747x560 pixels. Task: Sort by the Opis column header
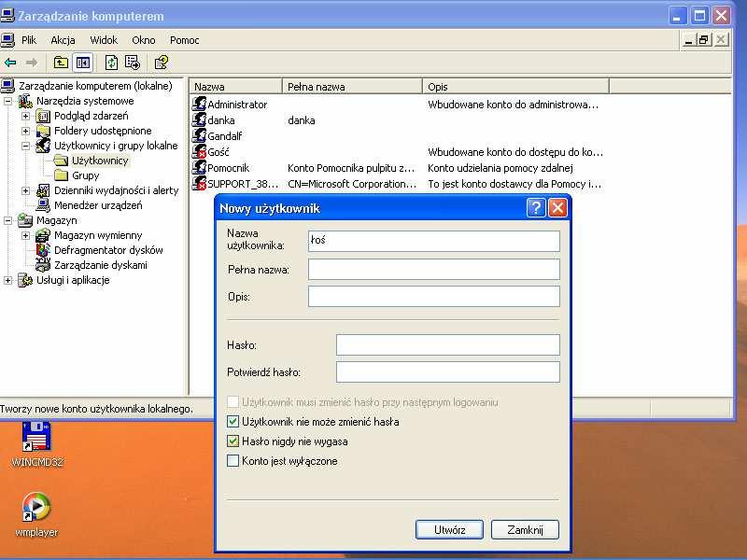tap(516, 87)
